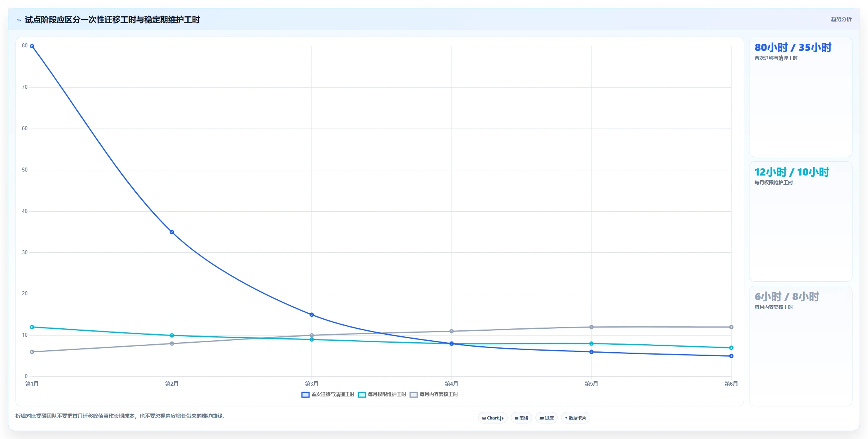Click the gray data point at 6 for 第1月
Screen dimensions: 868x439
click(x=32, y=352)
